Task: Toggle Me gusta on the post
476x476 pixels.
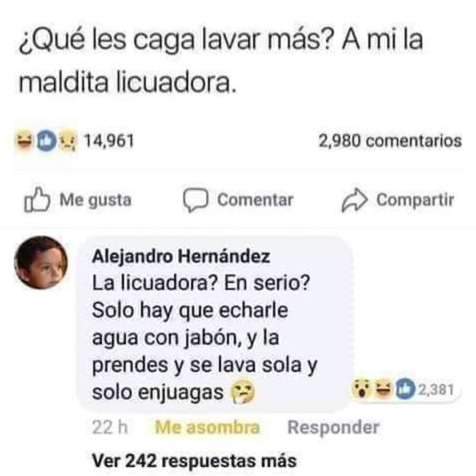Action: point(78,200)
